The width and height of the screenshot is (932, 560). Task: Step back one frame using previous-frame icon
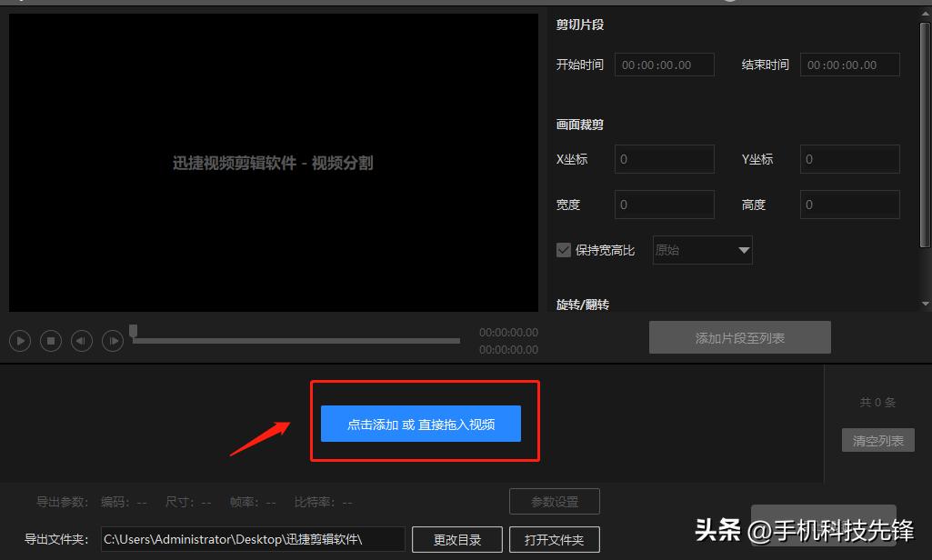[x=81, y=340]
